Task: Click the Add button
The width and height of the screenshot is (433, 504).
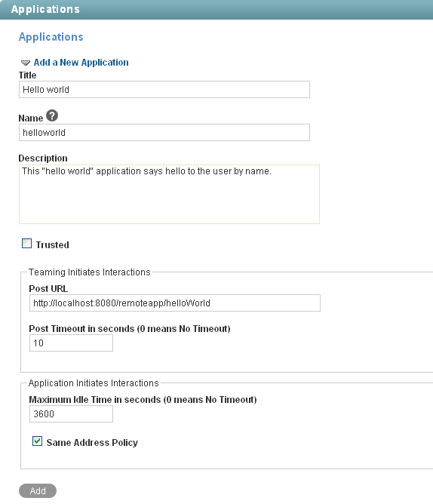Action: pos(38,491)
